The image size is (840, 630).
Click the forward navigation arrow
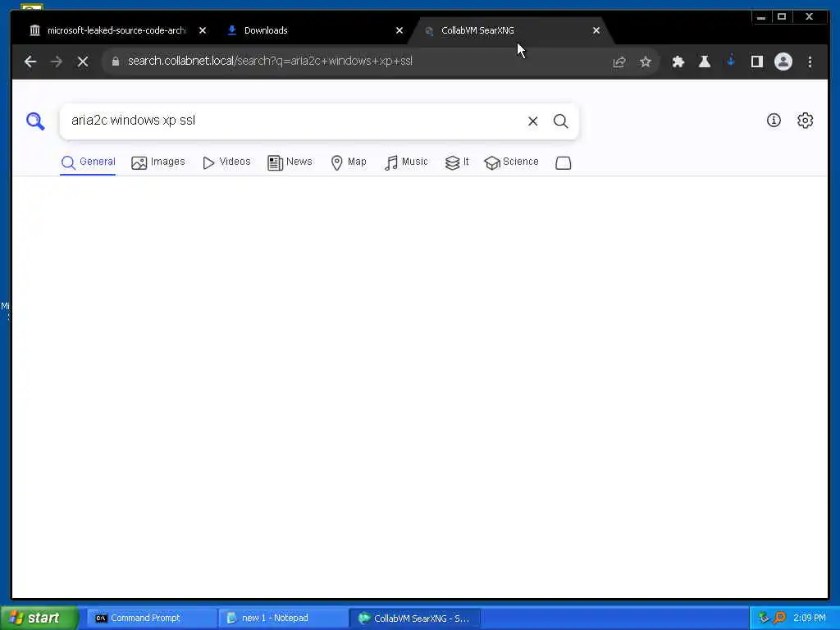57,62
